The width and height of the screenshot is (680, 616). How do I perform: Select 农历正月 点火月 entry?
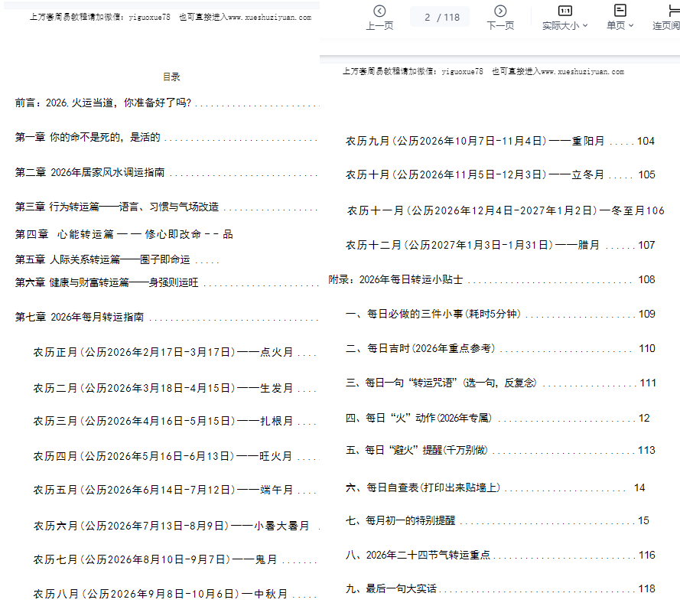pos(175,352)
